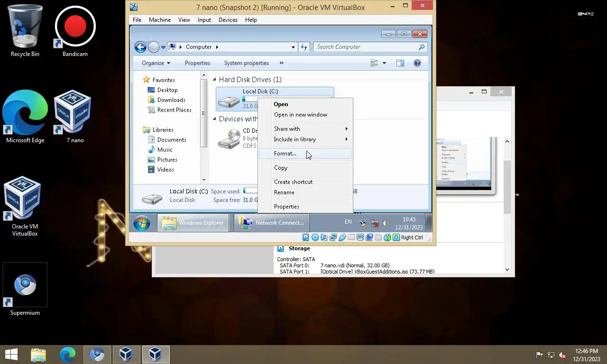Click the hard disk activity indicator
Image resolution: width=607 pixels, height=364 pixels.
pos(306,237)
